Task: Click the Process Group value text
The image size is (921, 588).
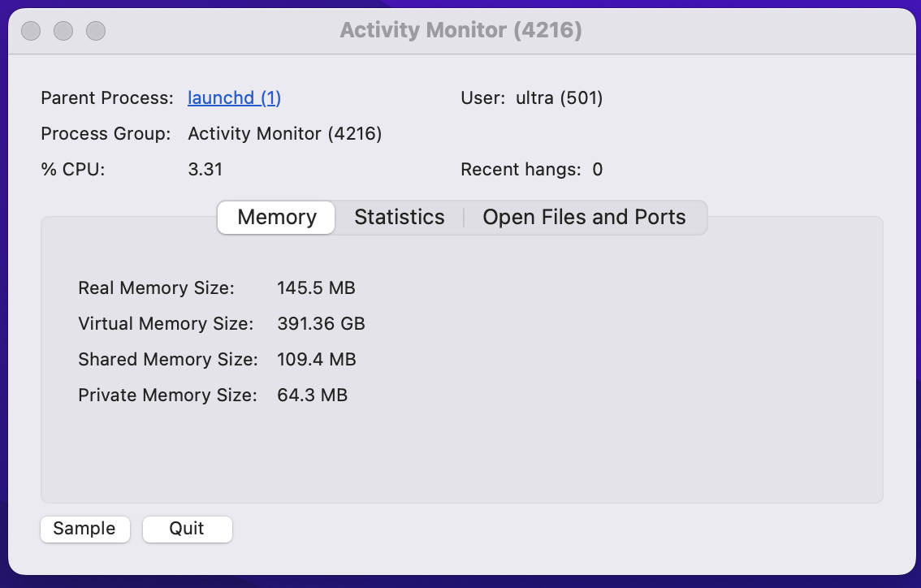Action: [x=284, y=134]
